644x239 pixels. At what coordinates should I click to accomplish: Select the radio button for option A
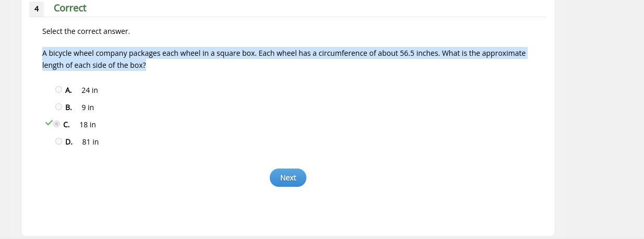click(58, 90)
